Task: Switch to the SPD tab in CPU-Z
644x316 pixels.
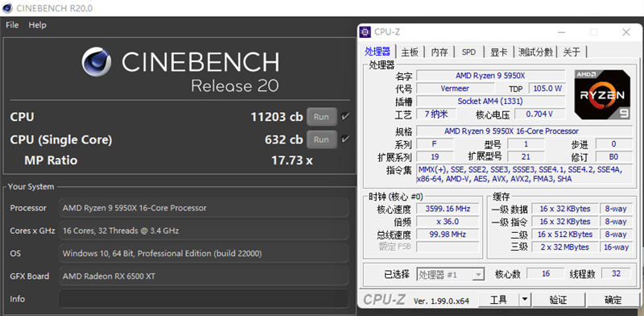Action: point(469,52)
